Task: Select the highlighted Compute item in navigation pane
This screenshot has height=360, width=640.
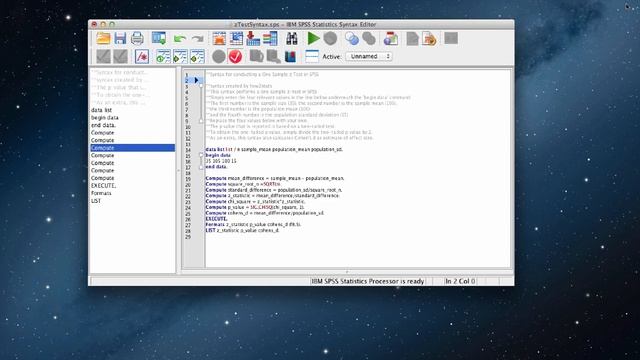Action: (132, 148)
